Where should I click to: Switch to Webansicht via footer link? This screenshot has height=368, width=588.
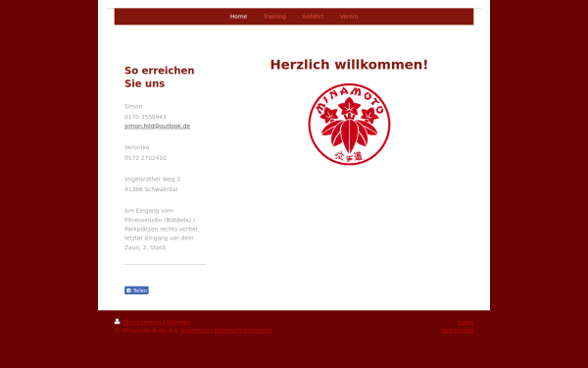pos(457,331)
